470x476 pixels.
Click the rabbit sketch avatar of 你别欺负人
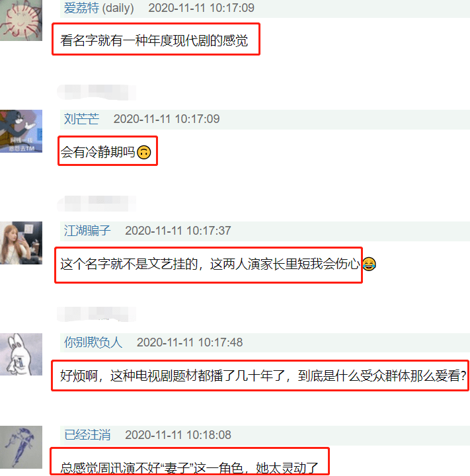21,354
